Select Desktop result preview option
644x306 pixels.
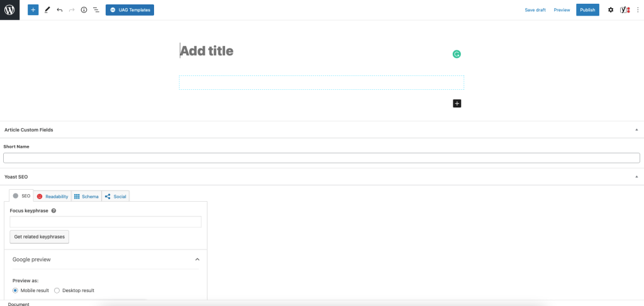click(x=57, y=290)
